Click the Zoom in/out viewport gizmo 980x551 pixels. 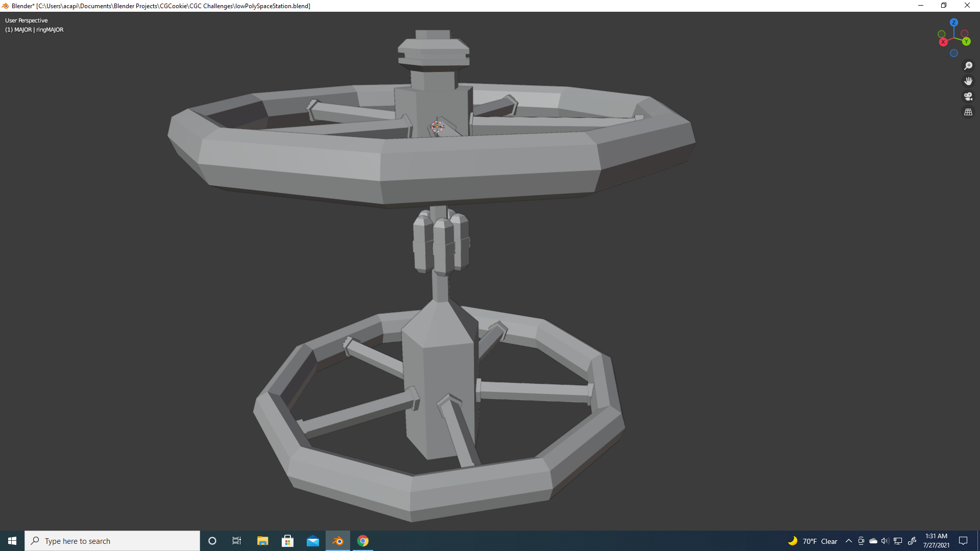tap(968, 66)
